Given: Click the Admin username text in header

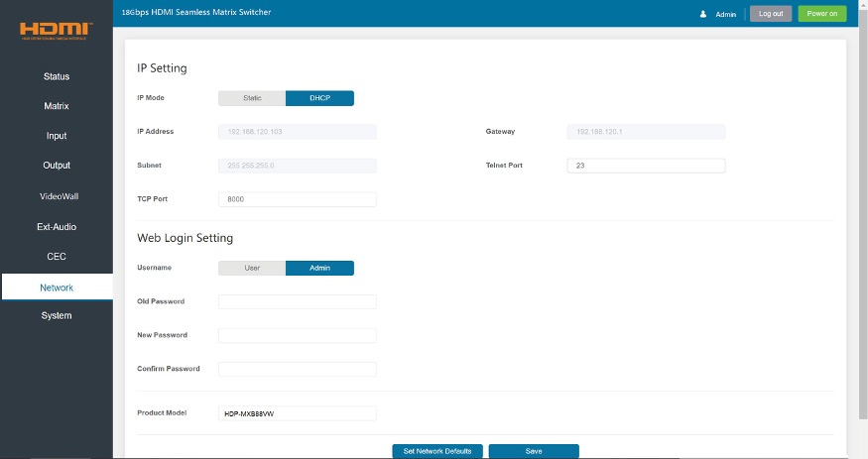Looking at the screenshot, I should 726,15.
